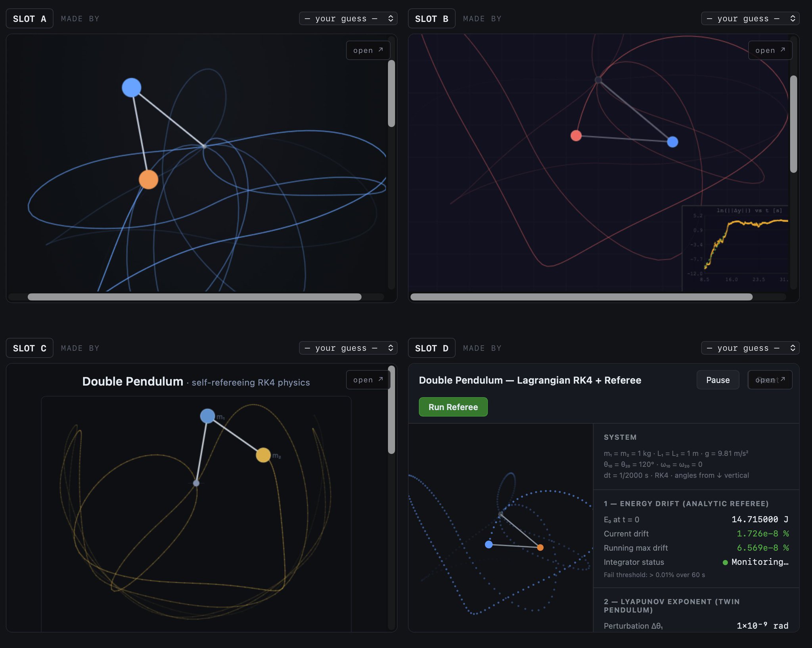Expand the Slot D 'your guess' dropdown

coord(750,348)
